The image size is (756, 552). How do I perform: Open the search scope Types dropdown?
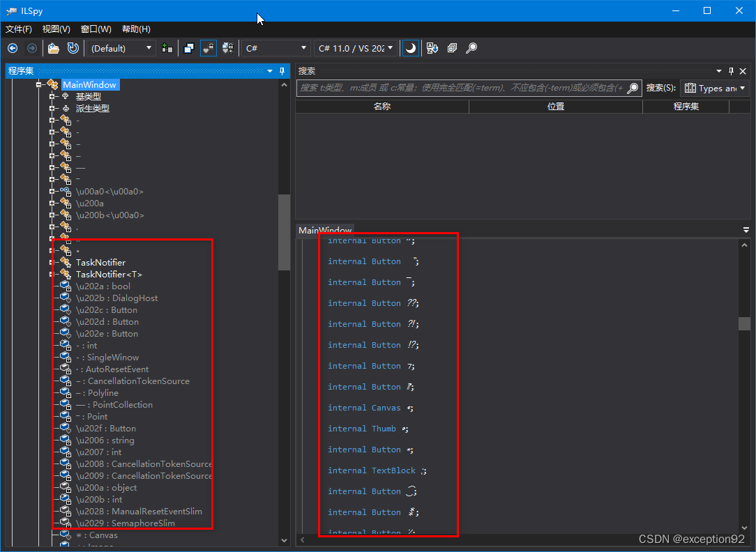(715, 88)
